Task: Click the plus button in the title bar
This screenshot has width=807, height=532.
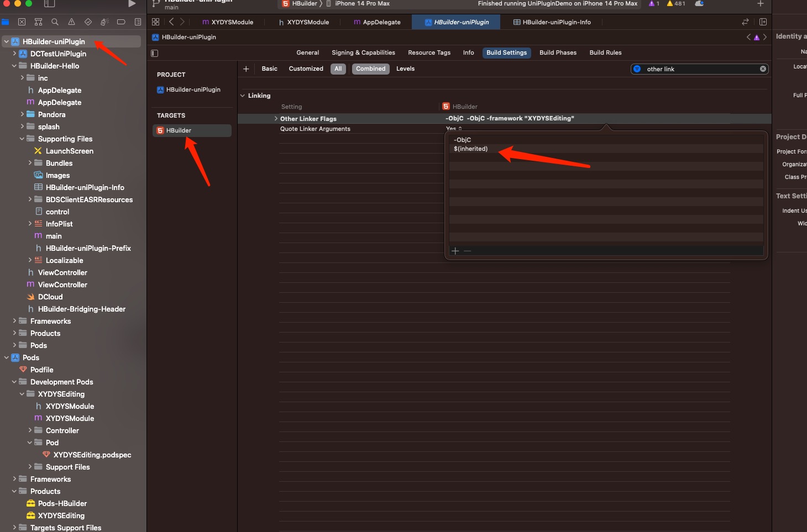Action: (x=761, y=4)
